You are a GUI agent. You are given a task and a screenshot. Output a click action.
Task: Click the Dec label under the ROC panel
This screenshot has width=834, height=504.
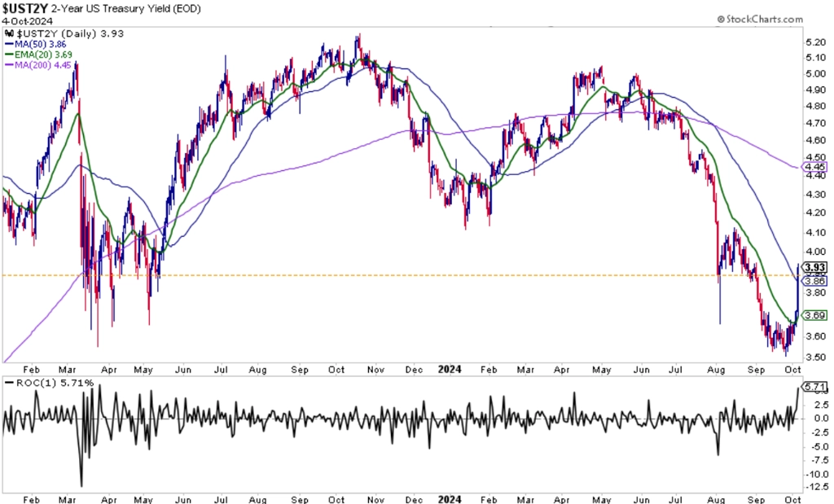[x=414, y=499]
